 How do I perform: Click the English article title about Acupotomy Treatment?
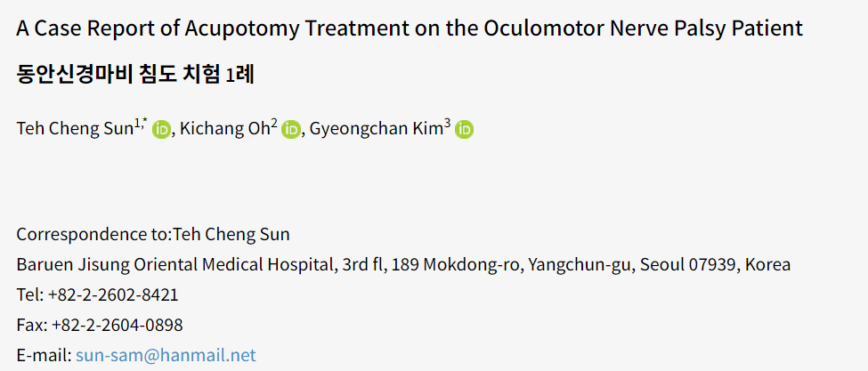pyautogui.click(x=410, y=28)
